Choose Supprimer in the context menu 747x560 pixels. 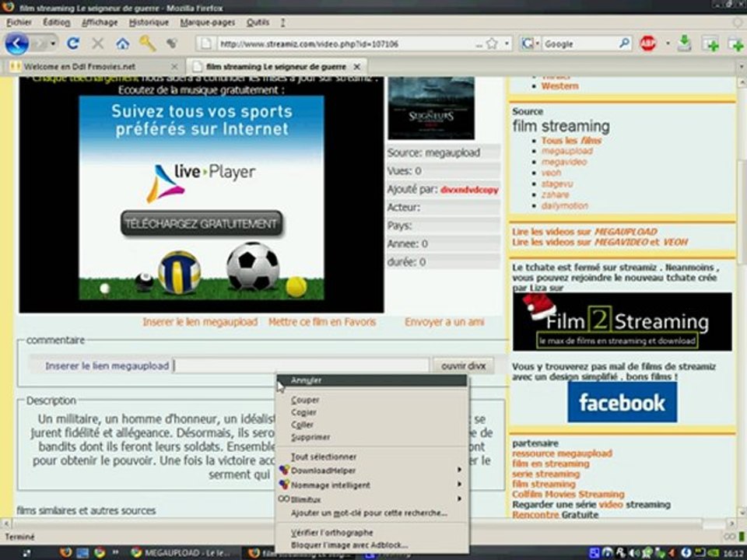[373, 437]
